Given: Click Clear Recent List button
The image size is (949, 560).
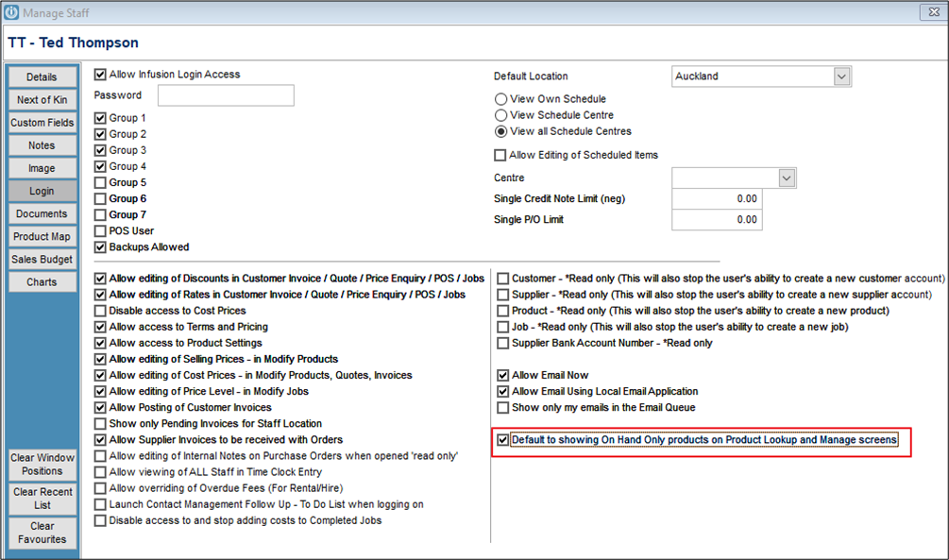Looking at the screenshot, I should point(42,499).
